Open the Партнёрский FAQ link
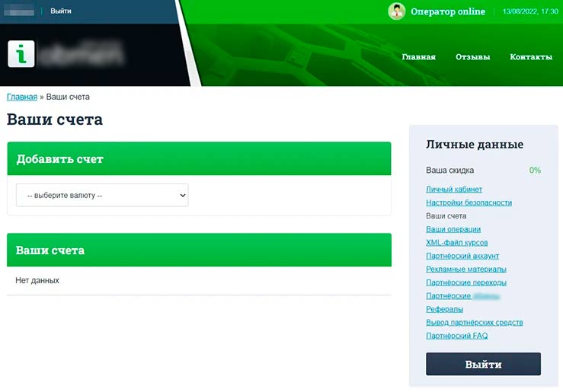 click(x=456, y=336)
